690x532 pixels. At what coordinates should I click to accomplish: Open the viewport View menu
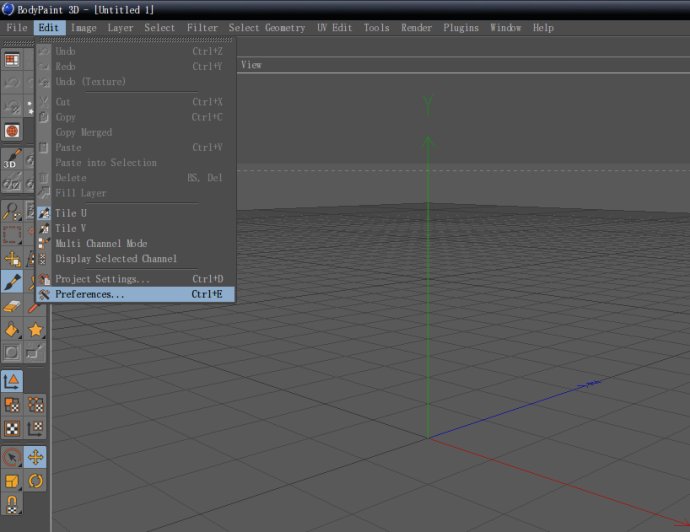251,65
